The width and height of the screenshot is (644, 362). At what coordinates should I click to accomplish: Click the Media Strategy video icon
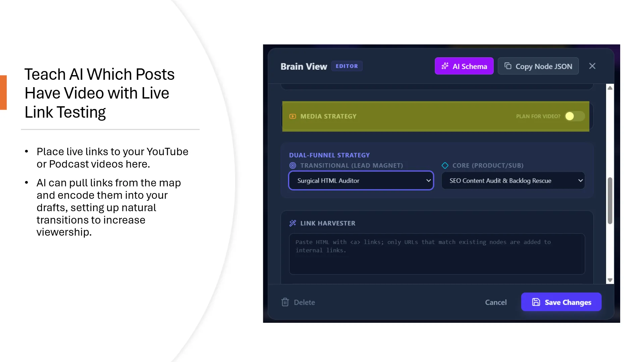pyautogui.click(x=293, y=116)
